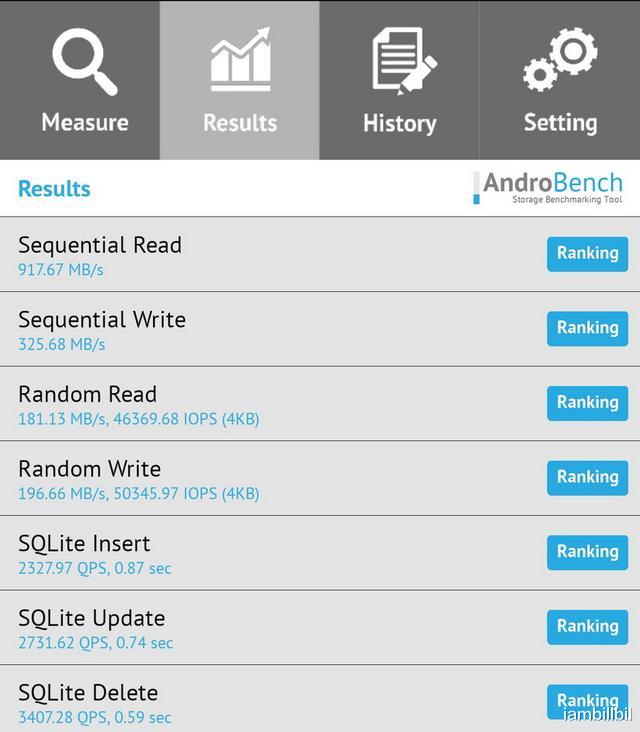Switch to the Measure tab label
The height and width of the screenshot is (732, 640).
point(85,123)
